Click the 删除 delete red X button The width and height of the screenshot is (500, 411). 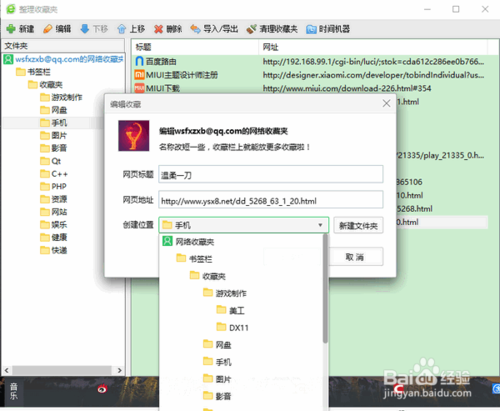click(x=168, y=29)
